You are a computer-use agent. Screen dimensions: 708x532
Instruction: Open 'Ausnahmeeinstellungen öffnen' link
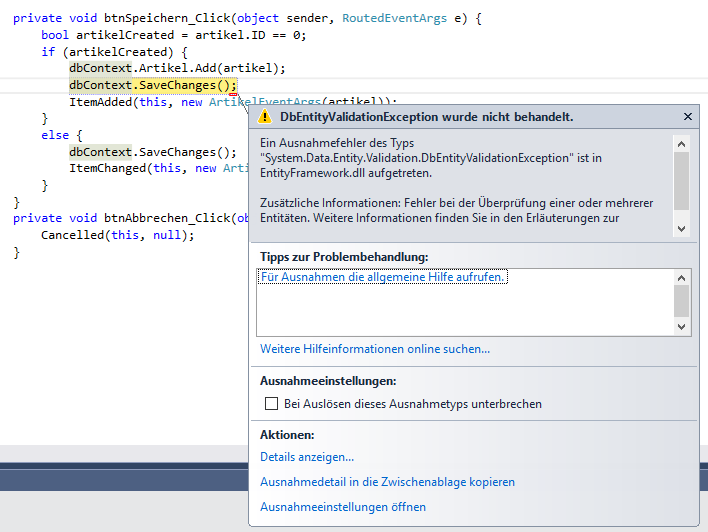[x=343, y=507]
